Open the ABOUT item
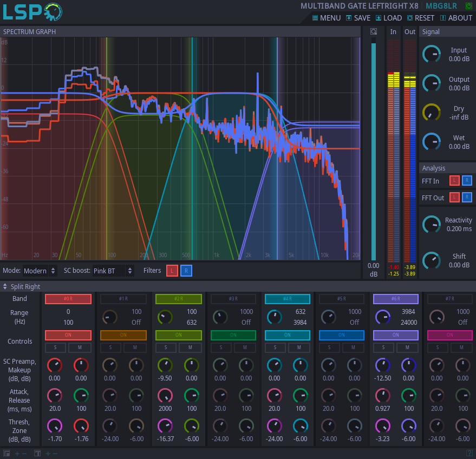The width and height of the screenshot is (476, 459). [x=457, y=18]
